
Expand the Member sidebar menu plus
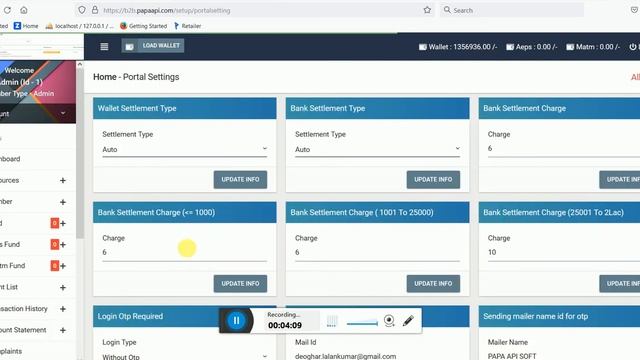[x=63, y=202]
